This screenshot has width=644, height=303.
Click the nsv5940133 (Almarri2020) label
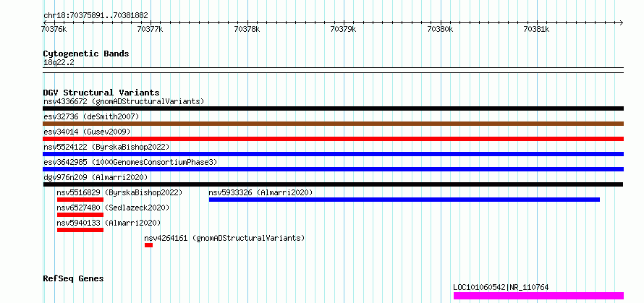click(109, 223)
